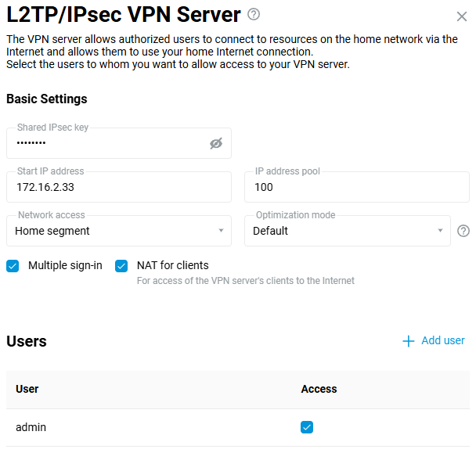Click the Add user link text
The height and width of the screenshot is (453, 476).
443,340
